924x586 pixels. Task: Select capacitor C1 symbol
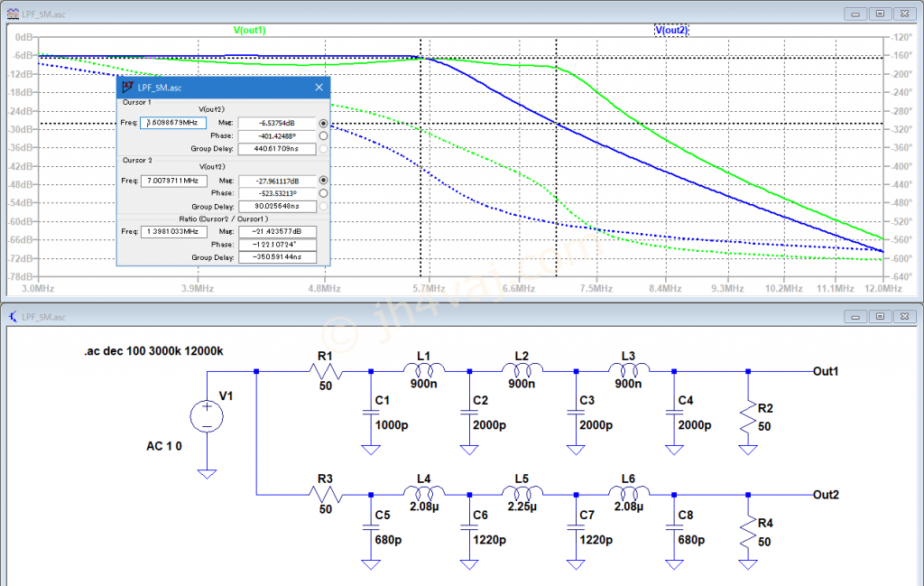(371, 413)
